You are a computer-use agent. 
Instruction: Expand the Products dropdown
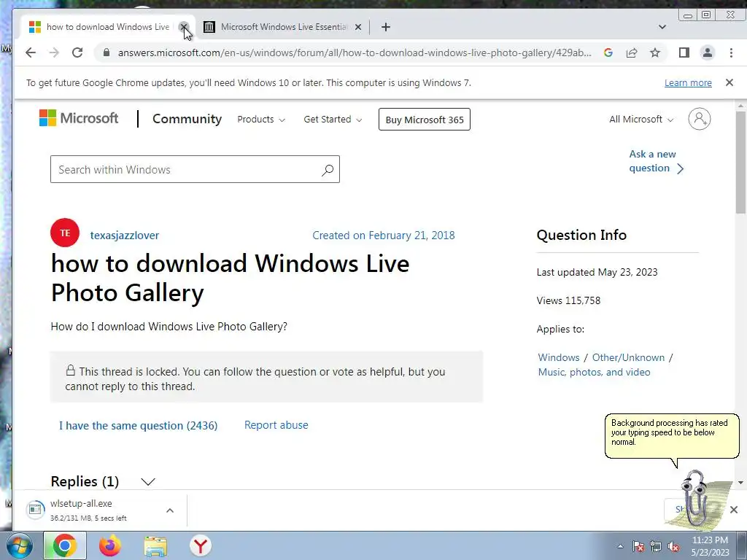(x=261, y=120)
